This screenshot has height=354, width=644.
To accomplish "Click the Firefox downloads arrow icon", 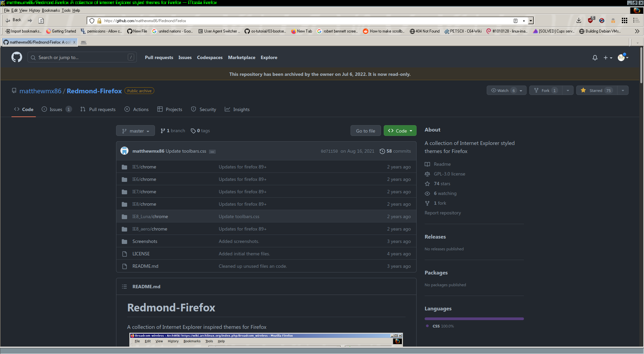I will tap(579, 20).
